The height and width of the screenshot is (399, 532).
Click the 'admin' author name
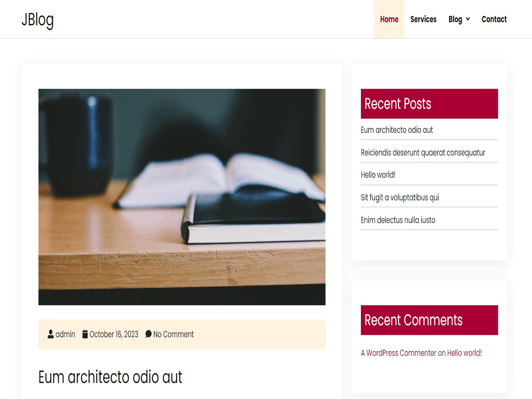pos(65,334)
